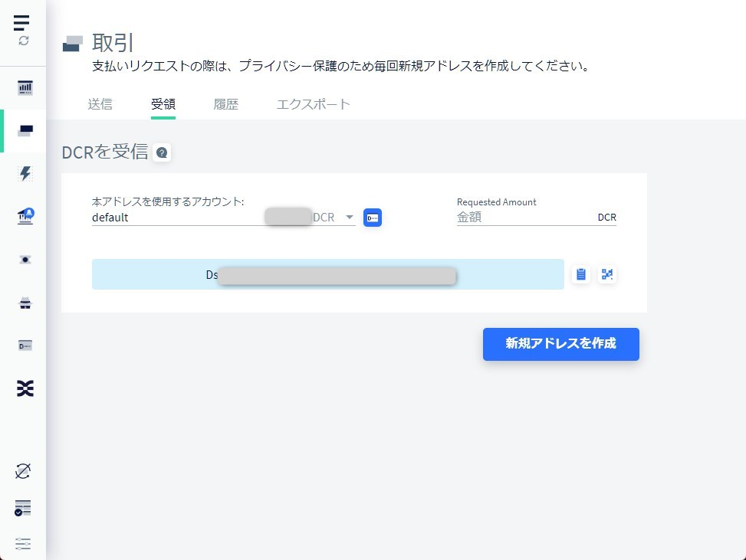This screenshot has width=746, height=560.
Task: Switch to the 履歴 tab
Action: click(x=225, y=105)
